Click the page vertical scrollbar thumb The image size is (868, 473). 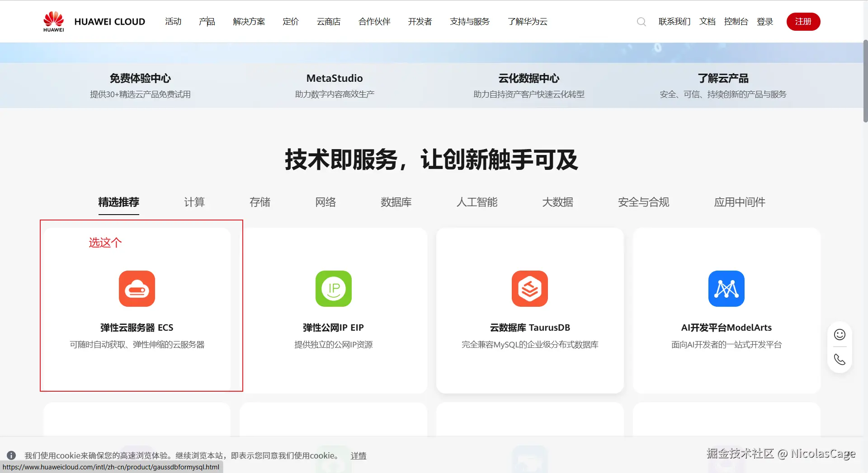[x=865, y=81]
